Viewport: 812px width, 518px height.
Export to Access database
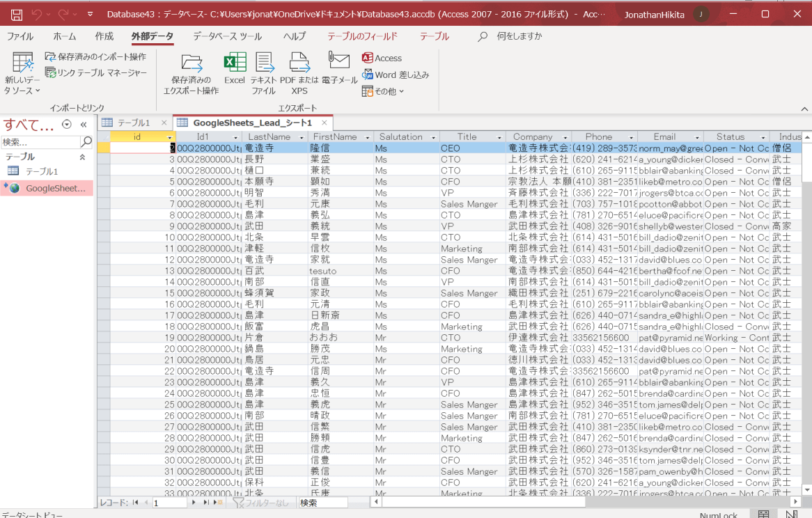pos(382,58)
